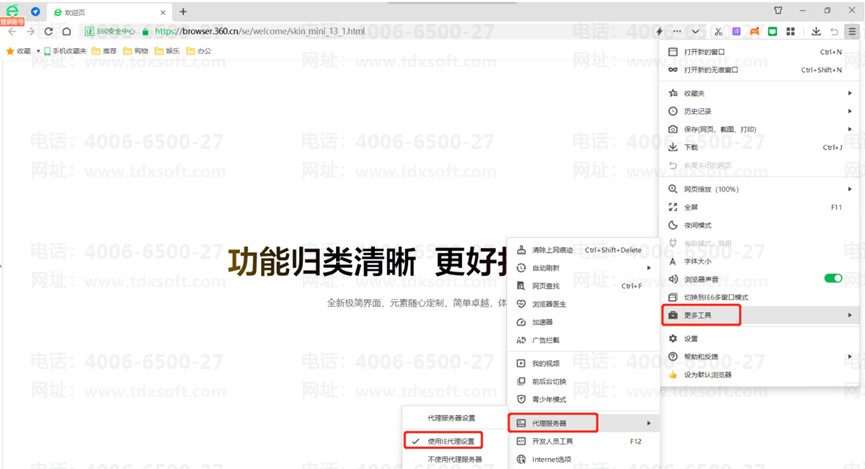Viewport: 865px width, 469px height.
Task: Click 设为默认浏览器 menu item
Action: 708,374
